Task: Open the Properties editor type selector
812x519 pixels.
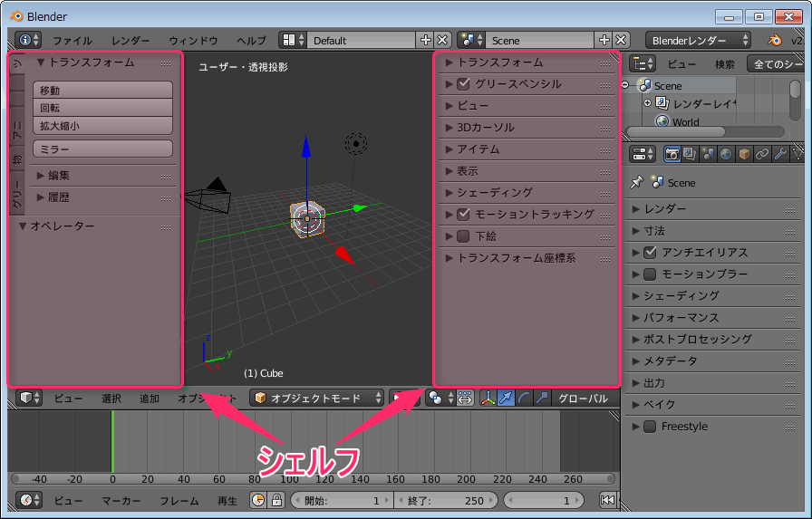Action: [643, 154]
